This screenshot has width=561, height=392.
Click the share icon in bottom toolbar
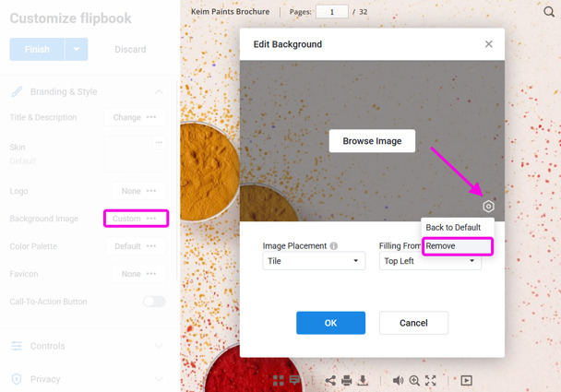(x=330, y=381)
